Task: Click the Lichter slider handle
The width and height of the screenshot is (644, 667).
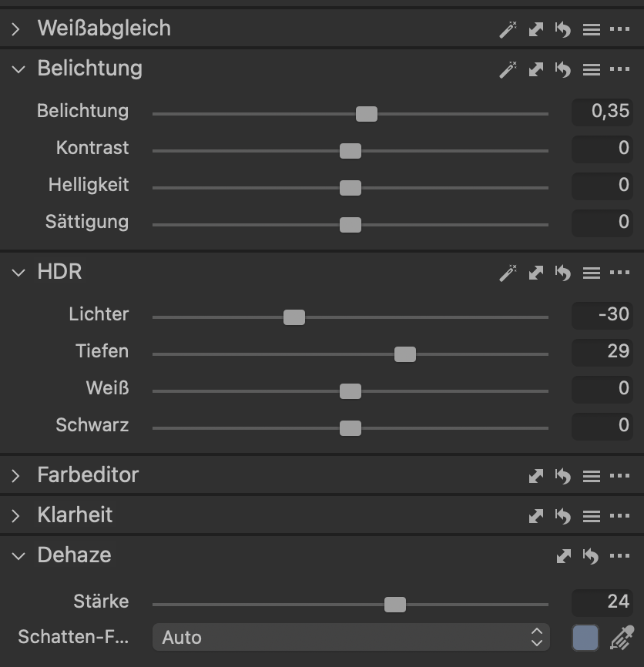Action: [294, 317]
